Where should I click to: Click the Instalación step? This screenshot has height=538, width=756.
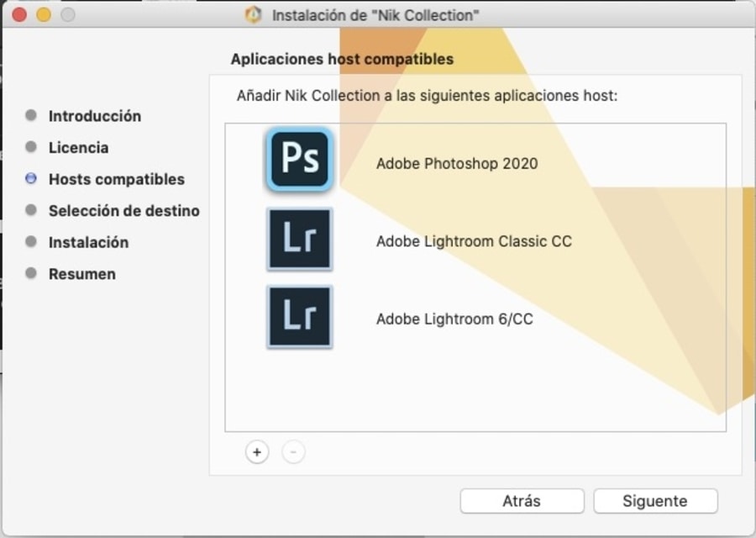(89, 242)
